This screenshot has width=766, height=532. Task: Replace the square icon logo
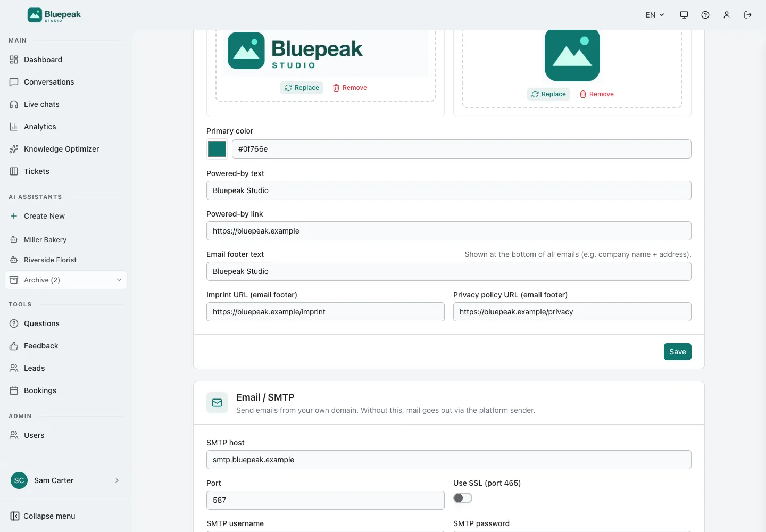pos(548,94)
